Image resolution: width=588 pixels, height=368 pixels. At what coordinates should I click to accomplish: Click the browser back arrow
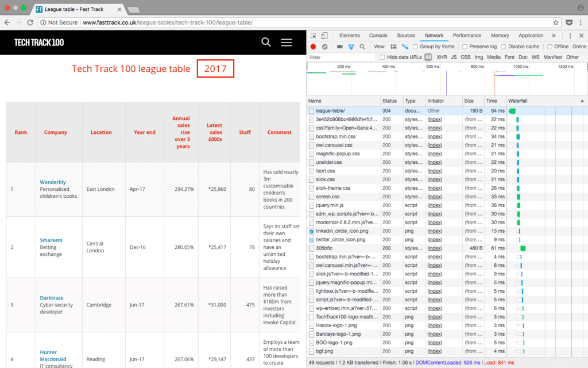pyautogui.click(x=7, y=22)
